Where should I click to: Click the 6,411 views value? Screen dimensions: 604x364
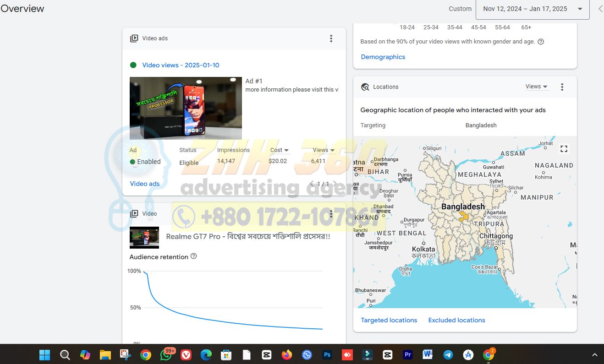(318, 161)
